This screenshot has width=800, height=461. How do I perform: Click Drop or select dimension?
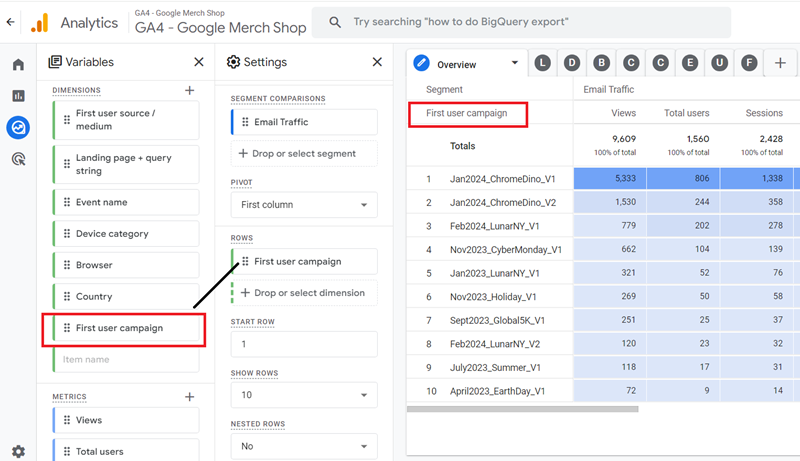pos(304,293)
